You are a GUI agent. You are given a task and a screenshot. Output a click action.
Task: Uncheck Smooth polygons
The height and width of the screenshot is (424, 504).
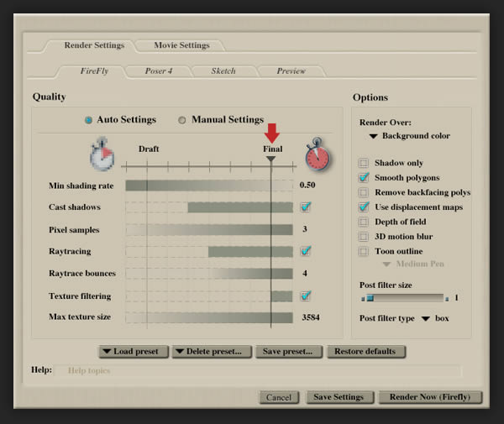(364, 178)
